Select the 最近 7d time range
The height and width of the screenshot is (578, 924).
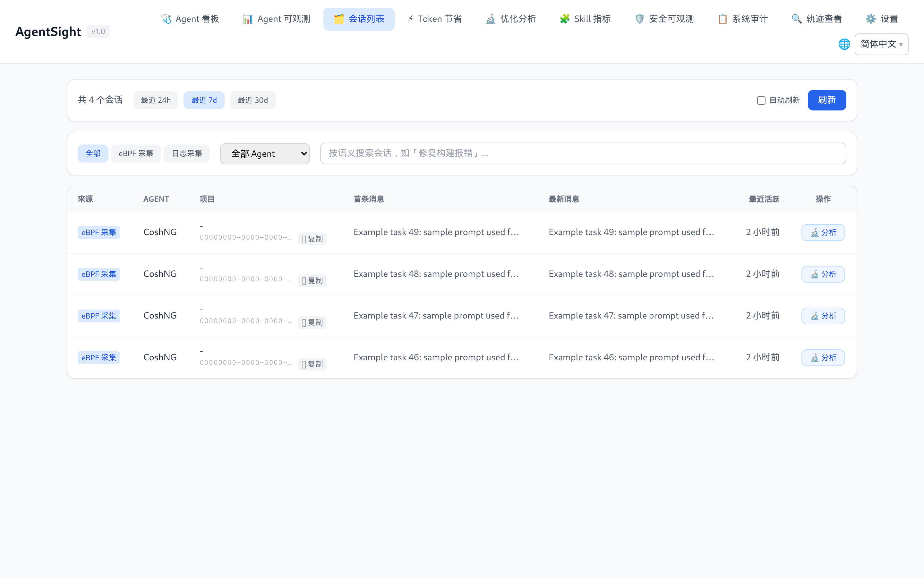pos(204,100)
